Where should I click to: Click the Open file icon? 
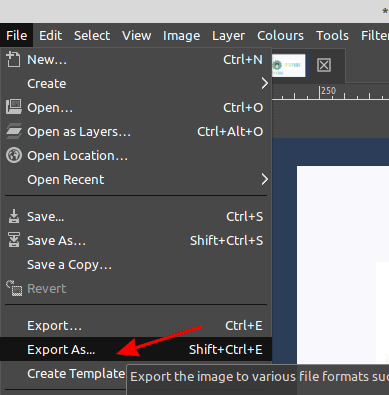pyautogui.click(x=14, y=107)
